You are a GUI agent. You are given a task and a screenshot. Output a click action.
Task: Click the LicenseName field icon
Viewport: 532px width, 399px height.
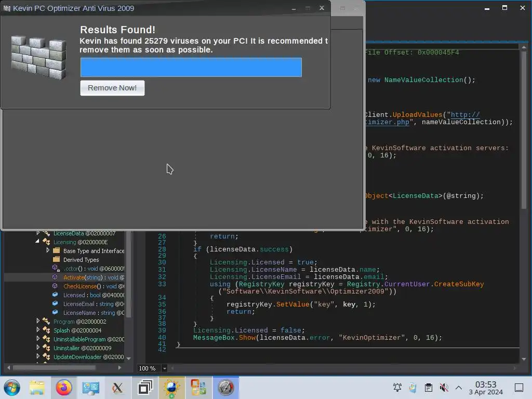55,312
